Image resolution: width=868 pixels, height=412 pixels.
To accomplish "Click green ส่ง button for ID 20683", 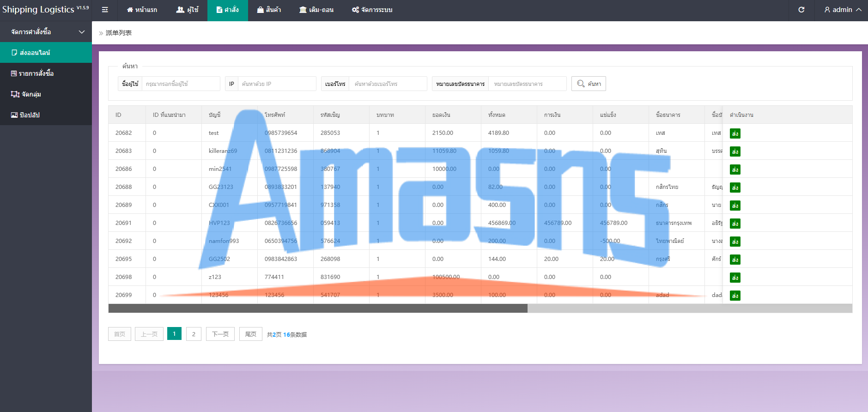I will pyautogui.click(x=735, y=151).
